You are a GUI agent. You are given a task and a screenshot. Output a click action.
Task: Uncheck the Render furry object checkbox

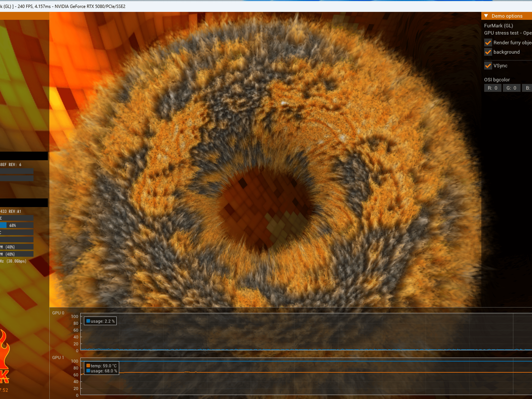[x=488, y=43]
